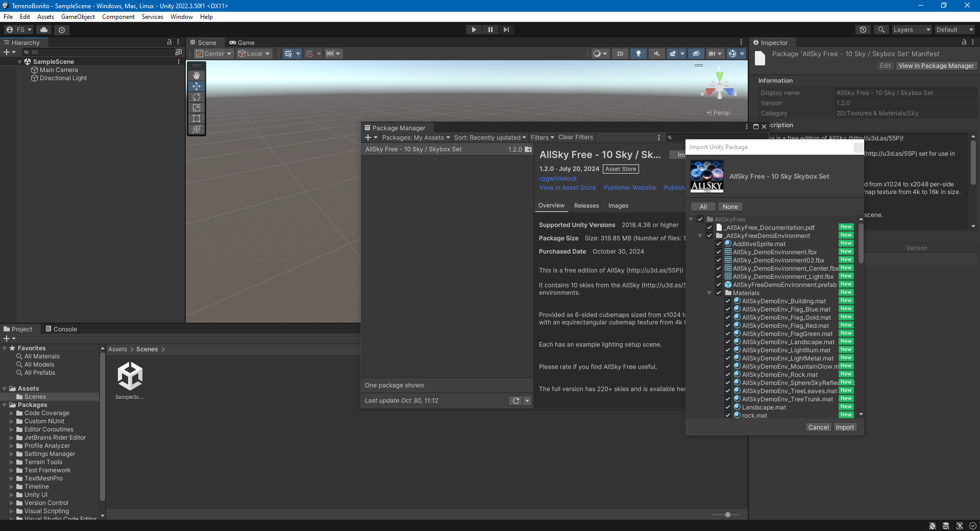This screenshot has width=980, height=531.
Task: Click View in Package Manager button
Action: tap(936, 66)
